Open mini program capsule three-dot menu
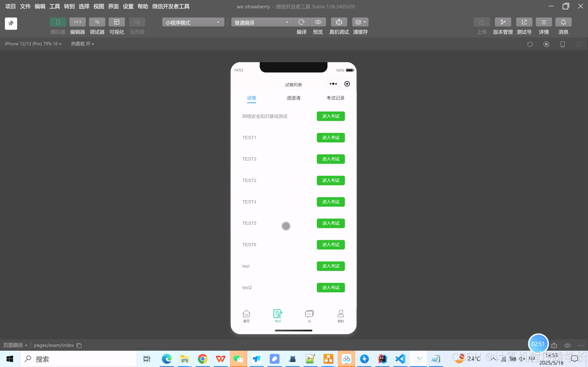This screenshot has height=367, width=588. pos(333,84)
